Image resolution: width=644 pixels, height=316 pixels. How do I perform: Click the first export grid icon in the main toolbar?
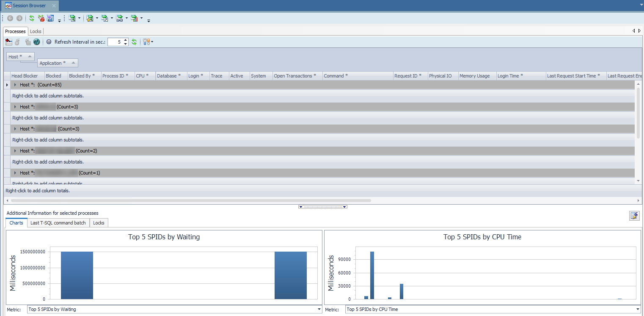[x=72, y=18]
